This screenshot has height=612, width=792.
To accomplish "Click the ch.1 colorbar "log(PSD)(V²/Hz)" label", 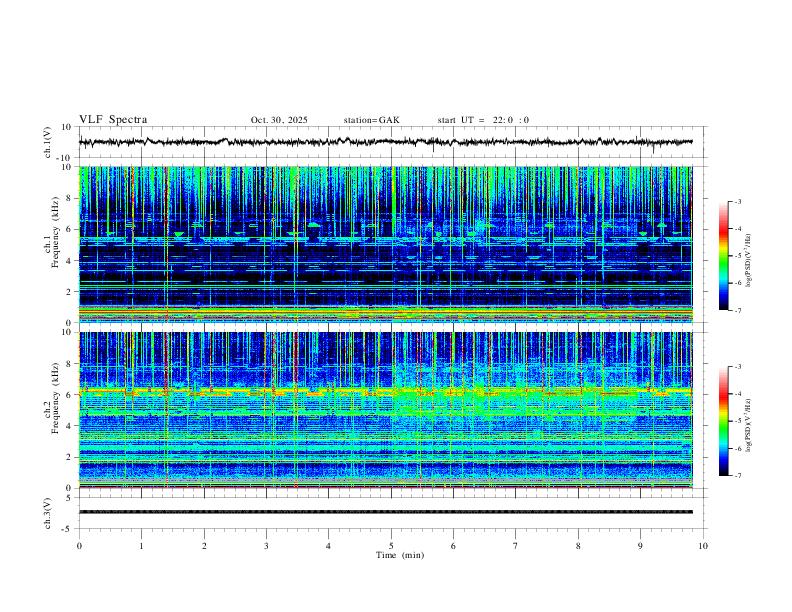I will click(x=749, y=260).
